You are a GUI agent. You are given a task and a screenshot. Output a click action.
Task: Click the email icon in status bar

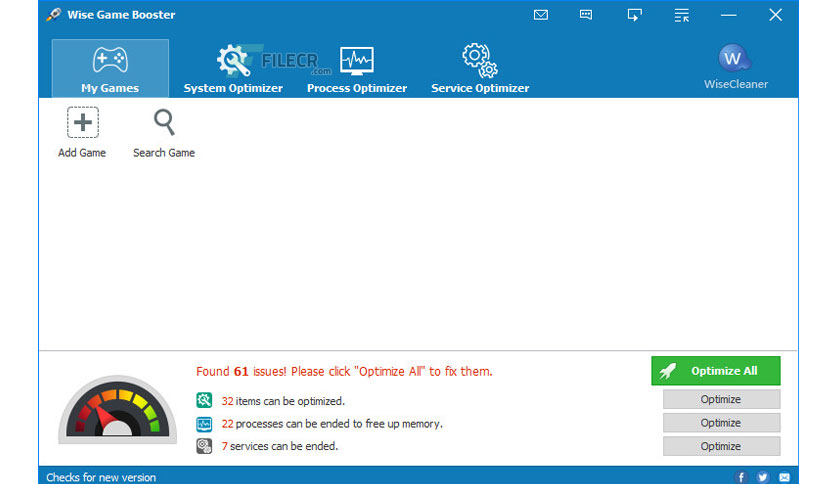click(x=784, y=477)
